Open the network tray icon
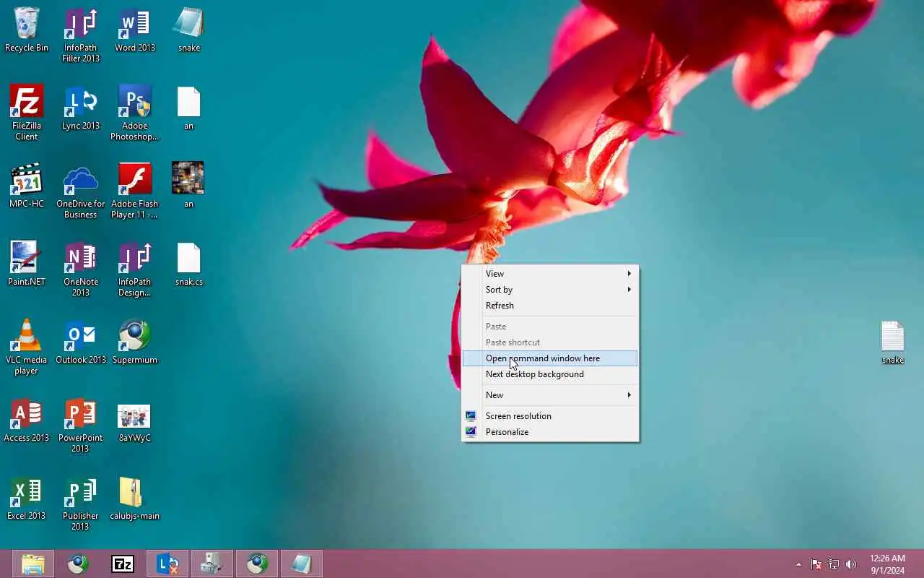The height and width of the screenshot is (578, 924). point(834,564)
